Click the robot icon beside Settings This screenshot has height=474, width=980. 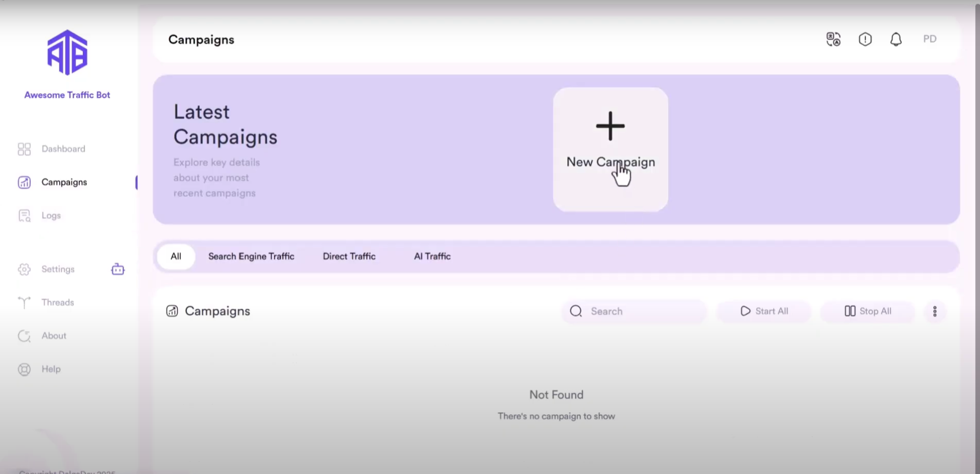pyautogui.click(x=118, y=269)
